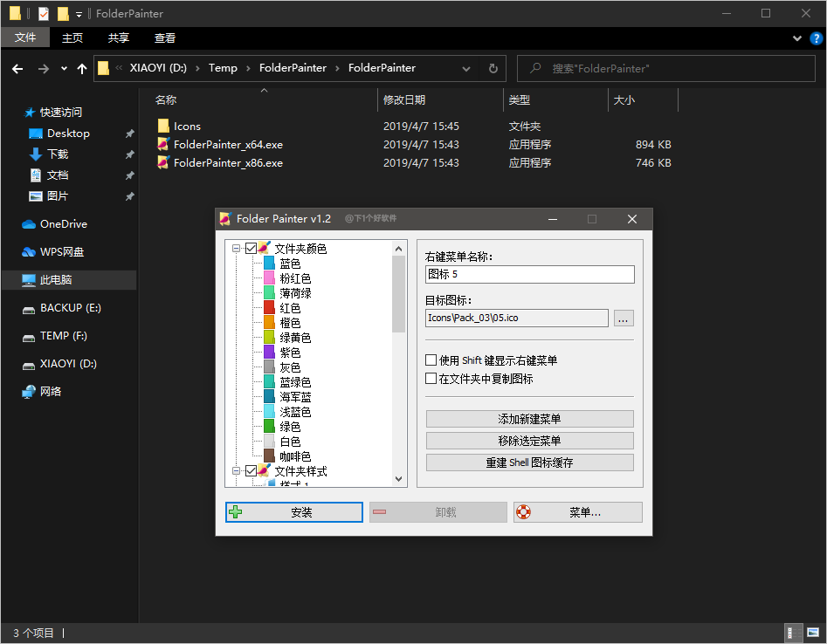The image size is (827, 644).
Task: Click 重建 Shell 图标缓存 button
Action: point(529,462)
